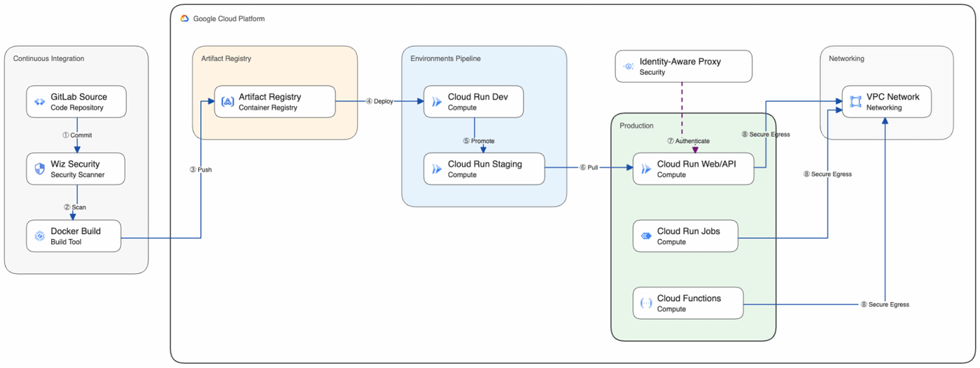Click the VPC Network icon
980x368 pixels.
855,102
